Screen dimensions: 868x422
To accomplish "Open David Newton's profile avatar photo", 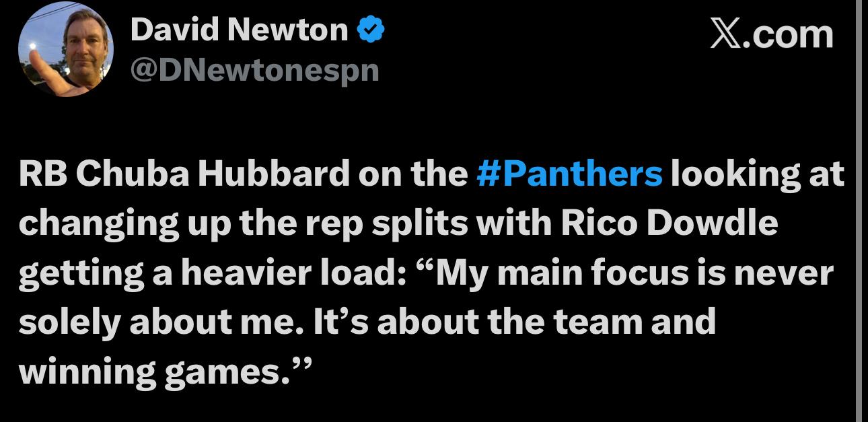I will coord(65,49).
